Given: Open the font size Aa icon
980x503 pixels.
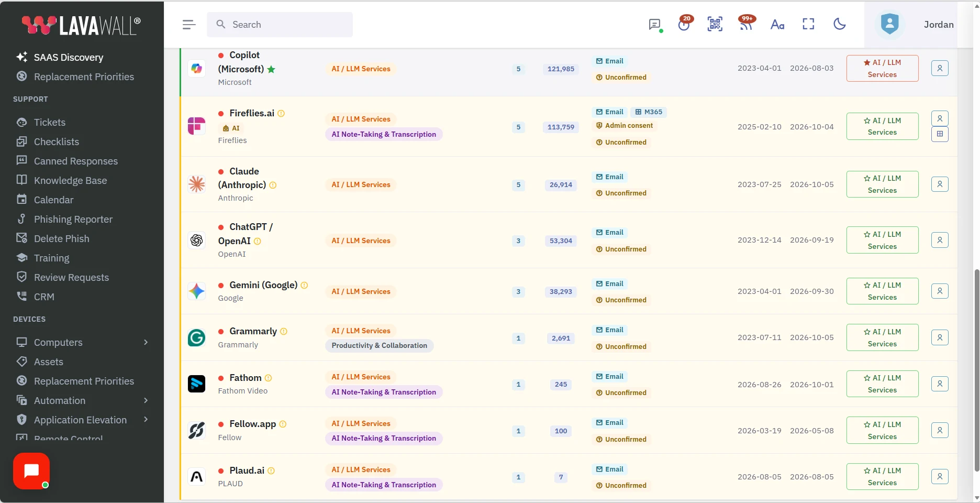Looking at the screenshot, I should click(777, 25).
